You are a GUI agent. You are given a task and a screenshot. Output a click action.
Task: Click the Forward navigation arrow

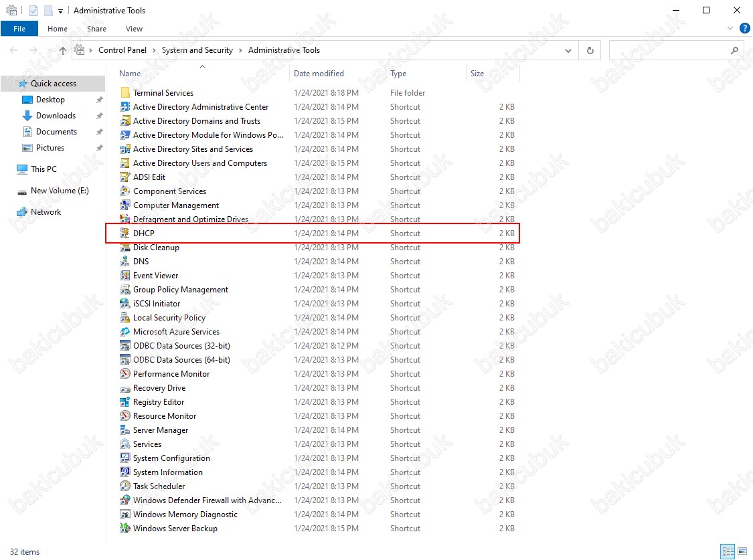33,50
